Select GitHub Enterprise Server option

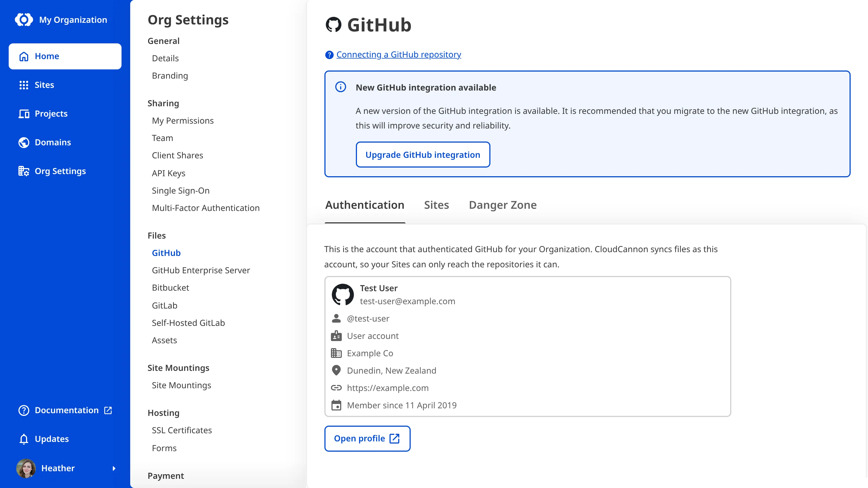201,270
